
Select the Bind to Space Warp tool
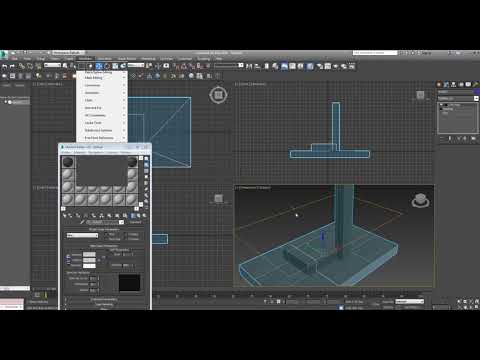(37, 66)
